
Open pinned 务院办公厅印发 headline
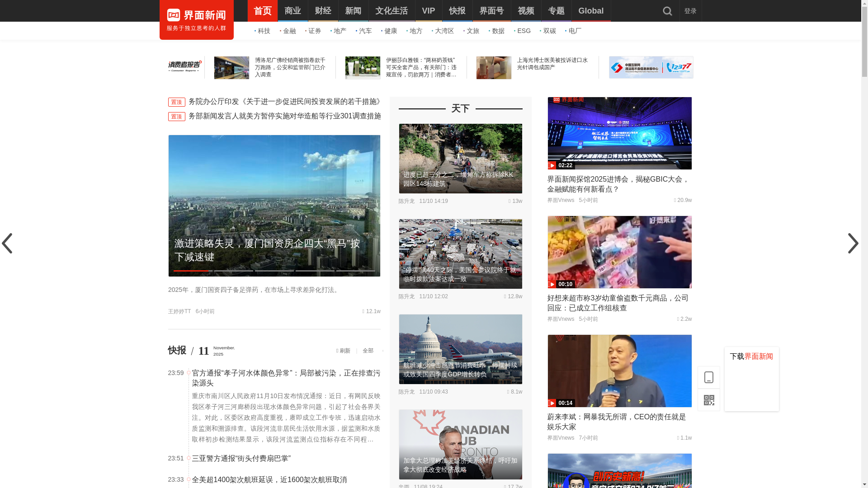tap(284, 102)
